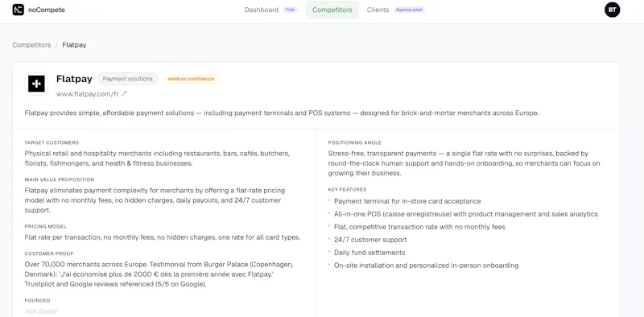Click the noCompete logo icon

[x=18, y=10]
